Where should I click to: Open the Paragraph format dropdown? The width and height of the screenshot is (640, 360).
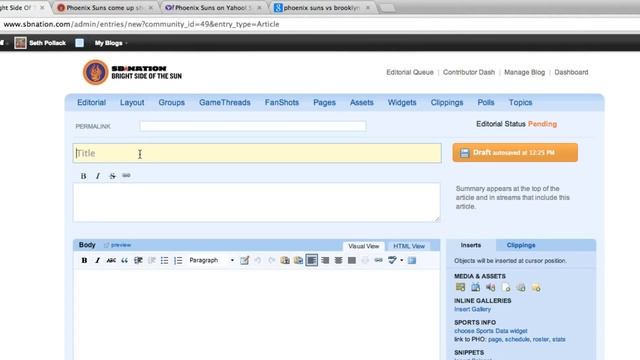click(x=211, y=260)
